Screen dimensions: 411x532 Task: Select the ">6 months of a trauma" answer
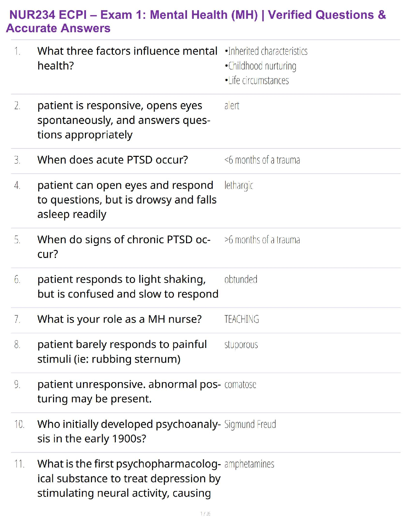262,240
